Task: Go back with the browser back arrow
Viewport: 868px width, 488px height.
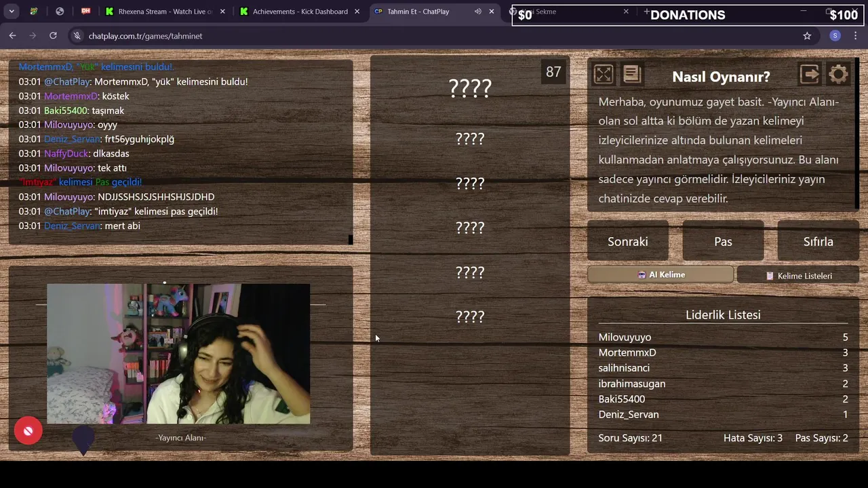Action: tap(12, 36)
